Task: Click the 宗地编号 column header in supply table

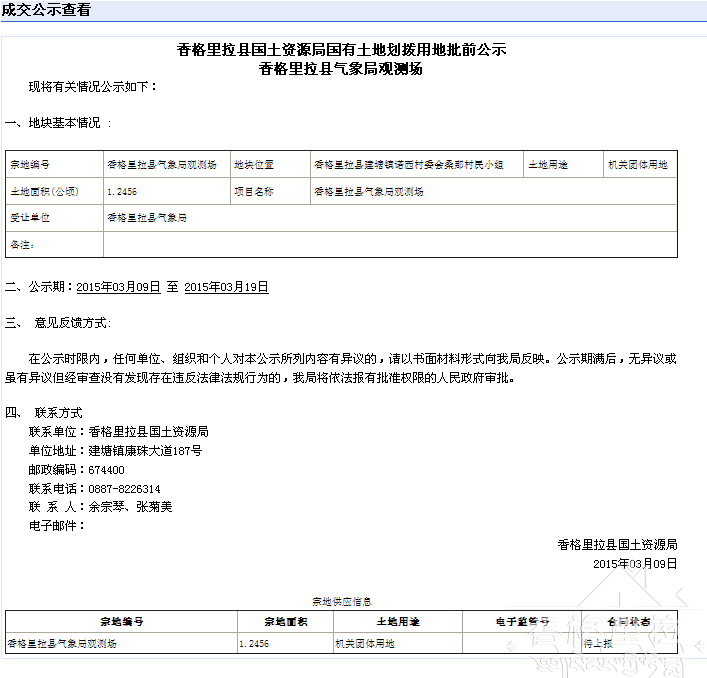Action: (121, 621)
